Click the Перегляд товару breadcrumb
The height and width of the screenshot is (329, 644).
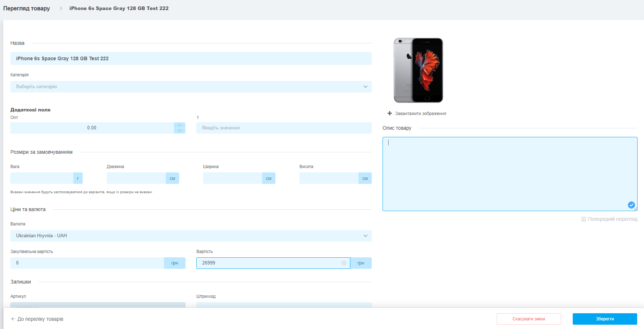[x=27, y=8]
